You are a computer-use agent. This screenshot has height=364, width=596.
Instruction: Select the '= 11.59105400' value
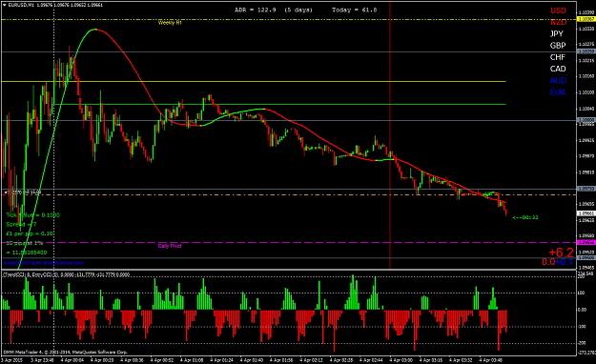[x=27, y=253]
